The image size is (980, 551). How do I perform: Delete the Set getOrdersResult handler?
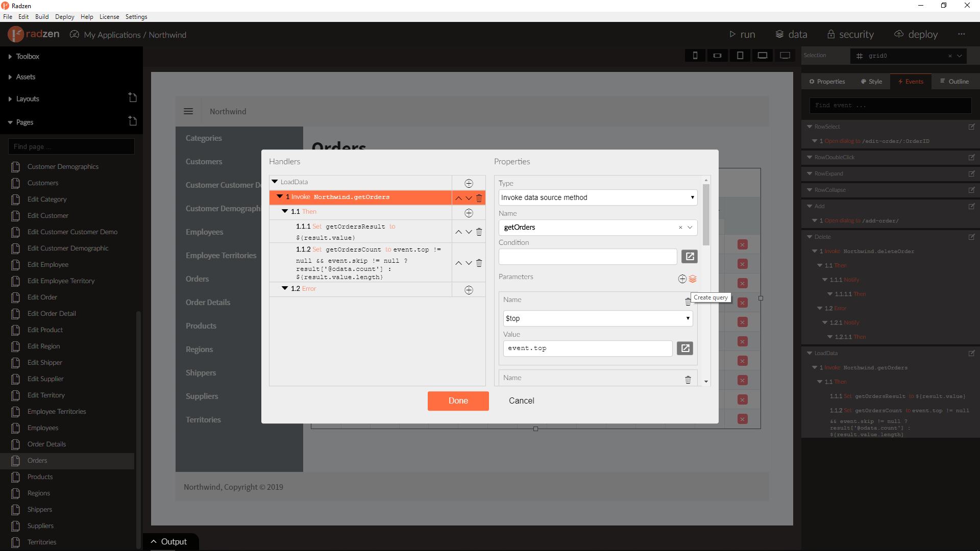point(479,232)
